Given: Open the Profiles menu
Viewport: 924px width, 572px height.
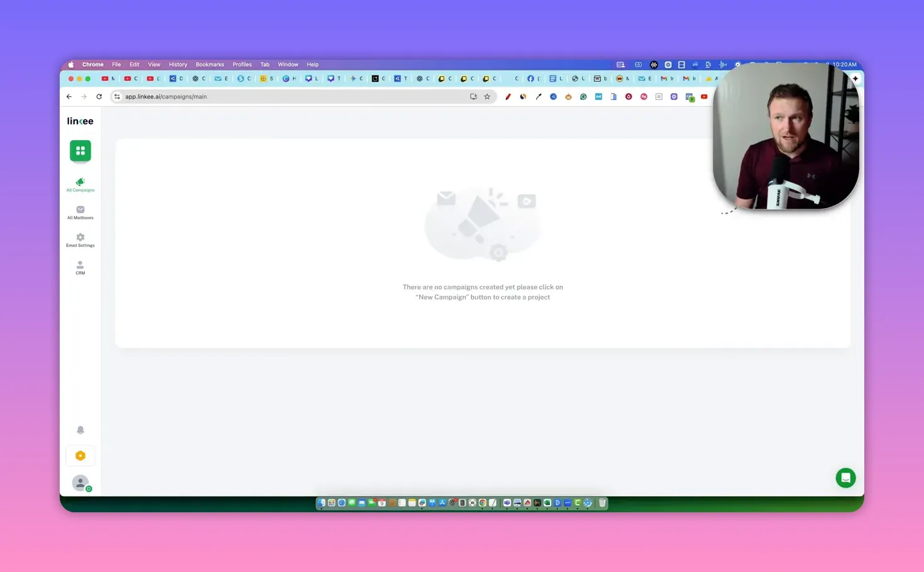Looking at the screenshot, I should (x=242, y=65).
